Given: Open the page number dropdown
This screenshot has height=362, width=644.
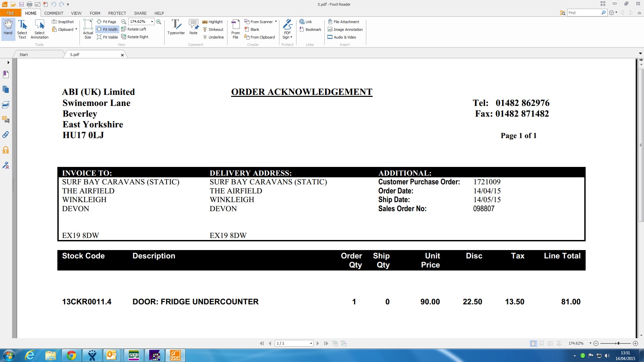Looking at the screenshot, I should [x=311, y=344].
